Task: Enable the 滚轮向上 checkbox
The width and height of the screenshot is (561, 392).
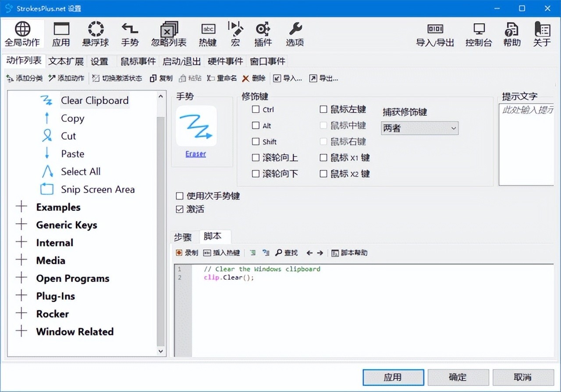Action: click(256, 158)
